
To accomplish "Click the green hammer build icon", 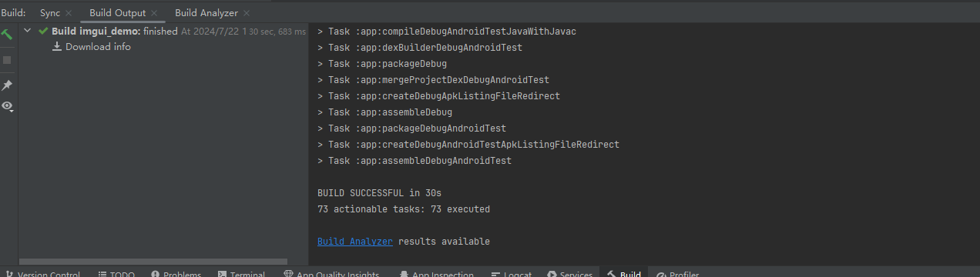I will tap(7, 34).
